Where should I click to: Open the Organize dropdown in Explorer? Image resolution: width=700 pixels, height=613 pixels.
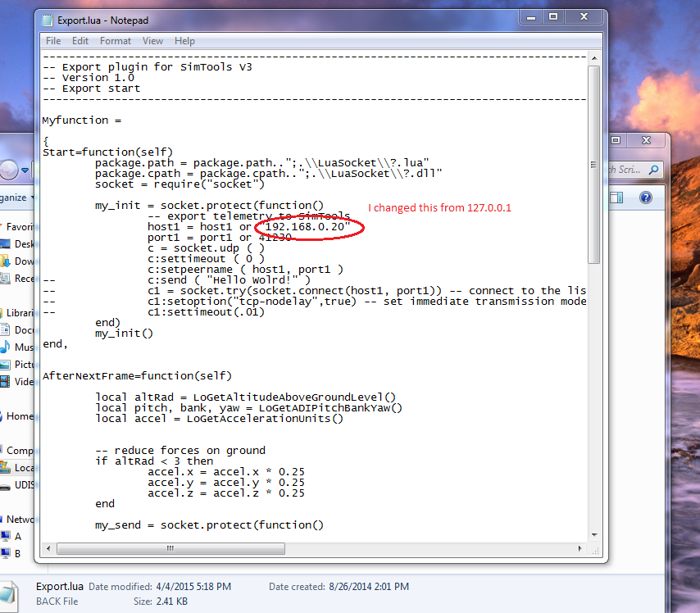tap(17, 198)
